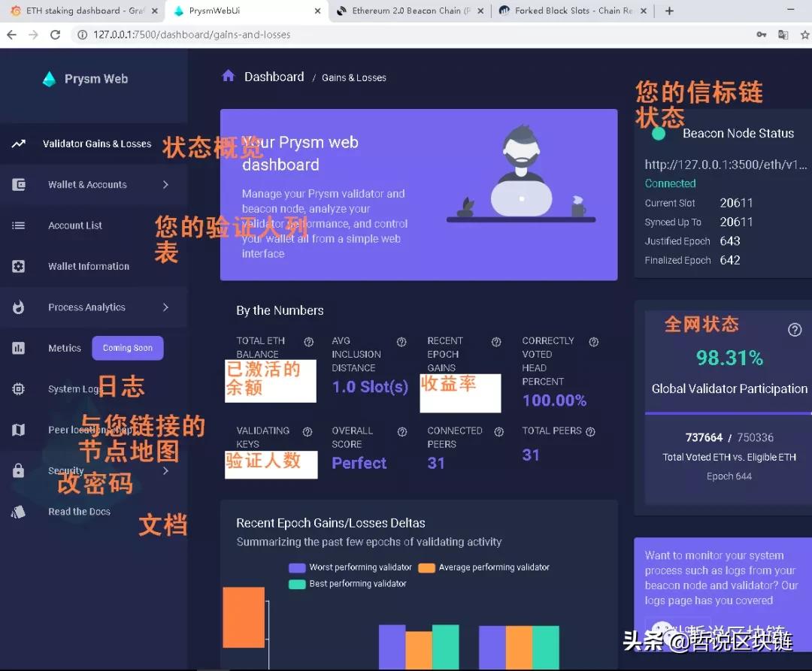The image size is (812, 671).
Task: Open Validator Gains & Losses trend icon
Action: (x=19, y=144)
